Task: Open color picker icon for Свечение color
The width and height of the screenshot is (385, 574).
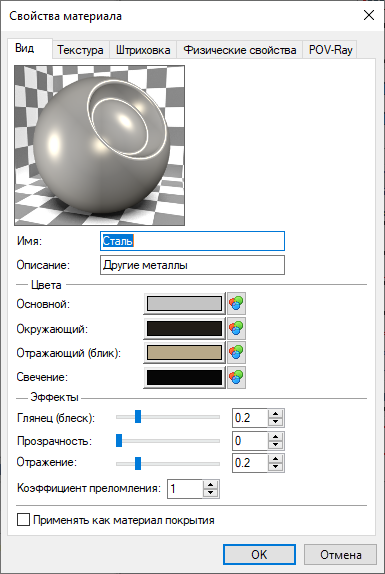Action: point(236,377)
